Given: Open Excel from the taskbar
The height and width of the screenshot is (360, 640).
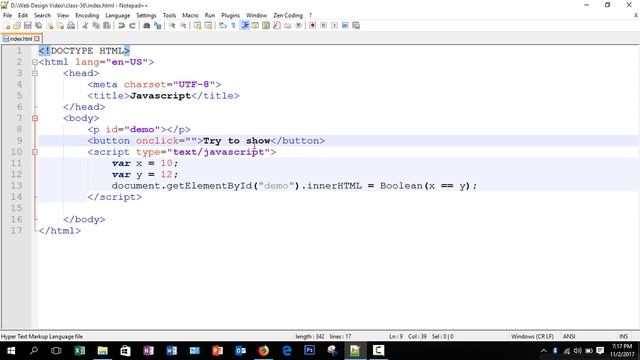Looking at the screenshot, I should pos(80,351).
